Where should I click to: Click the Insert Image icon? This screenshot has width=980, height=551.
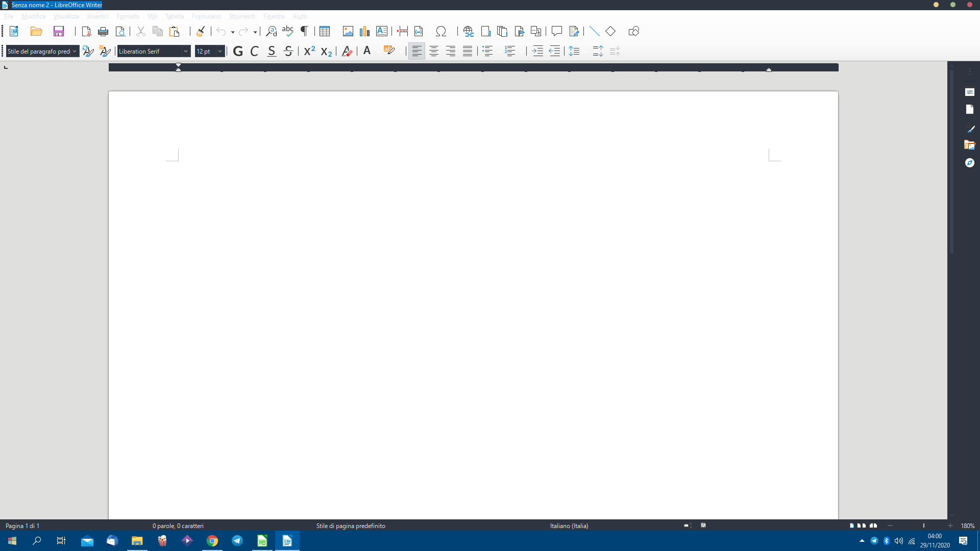pyautogui.click(x=348, y=32)
